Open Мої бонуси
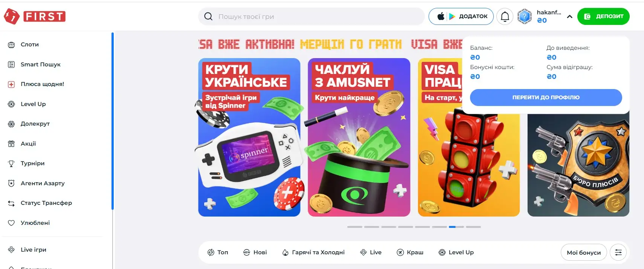This screenshot has height=269, width=644. [x=584, y=252]
